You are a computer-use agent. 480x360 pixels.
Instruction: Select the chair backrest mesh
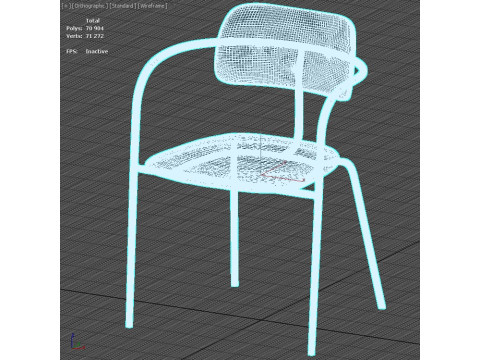[x=285, y=52]
